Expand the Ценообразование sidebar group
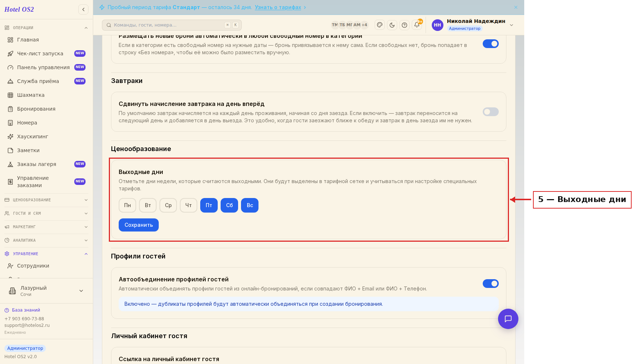 pyautogui.click(x=46, y=200)
